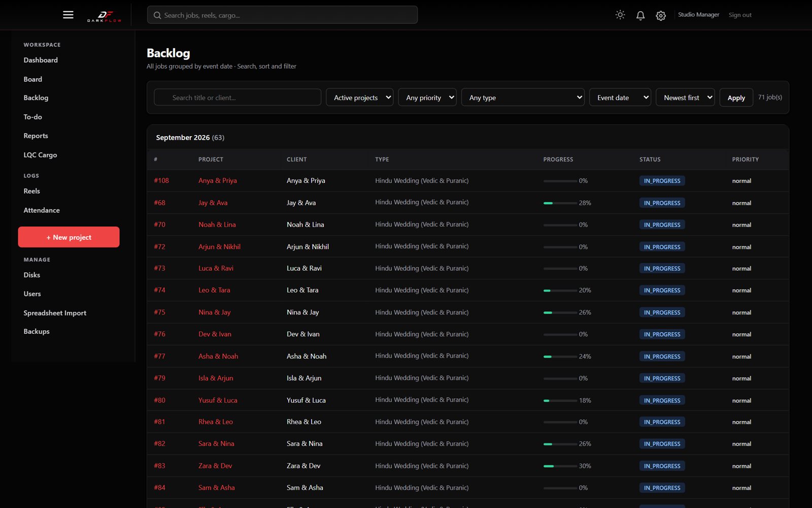
Task: Click normal priority for job #84
Action: (x=741, y=488)
